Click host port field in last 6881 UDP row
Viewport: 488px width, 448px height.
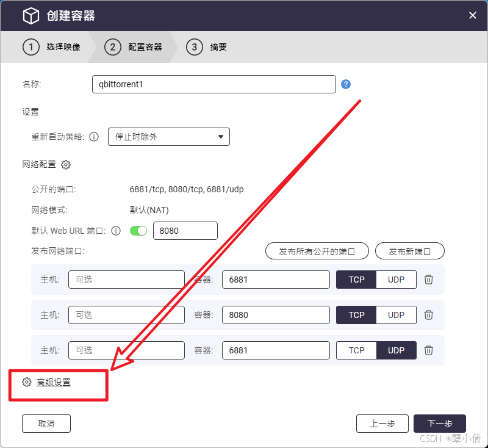click(126, 350)
